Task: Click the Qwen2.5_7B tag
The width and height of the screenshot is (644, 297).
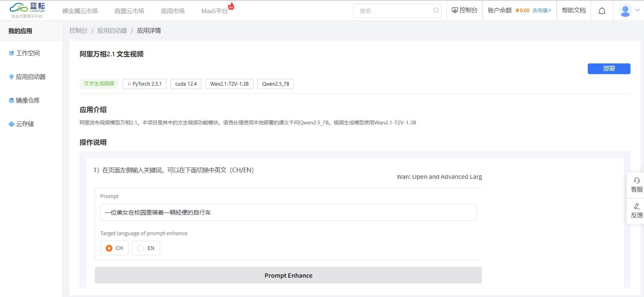Action: [276, 84]
